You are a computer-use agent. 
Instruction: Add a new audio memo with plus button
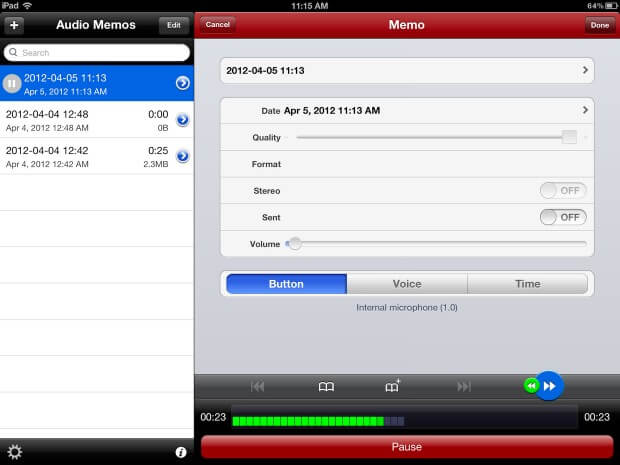click(x=14, y=25)
